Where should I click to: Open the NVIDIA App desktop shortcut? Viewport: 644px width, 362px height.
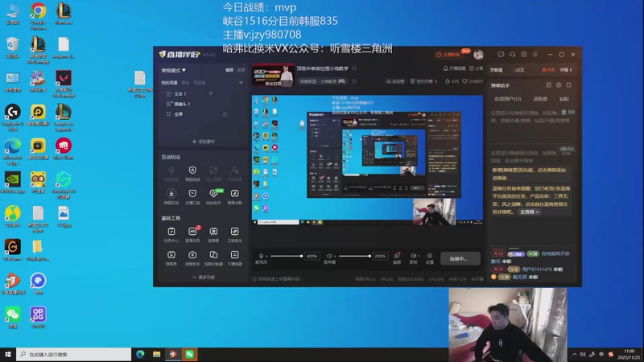point(13,183)
